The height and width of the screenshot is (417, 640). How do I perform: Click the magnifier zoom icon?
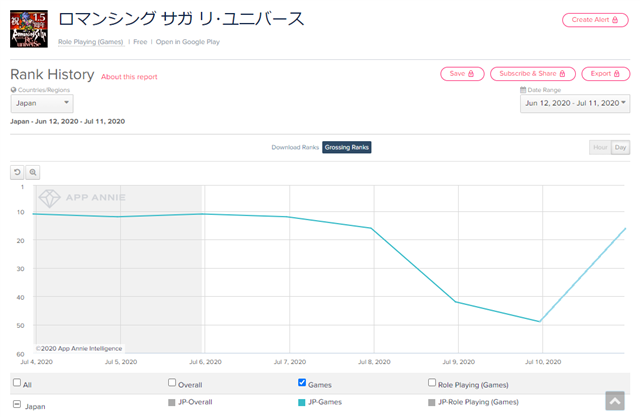(33, 173)
